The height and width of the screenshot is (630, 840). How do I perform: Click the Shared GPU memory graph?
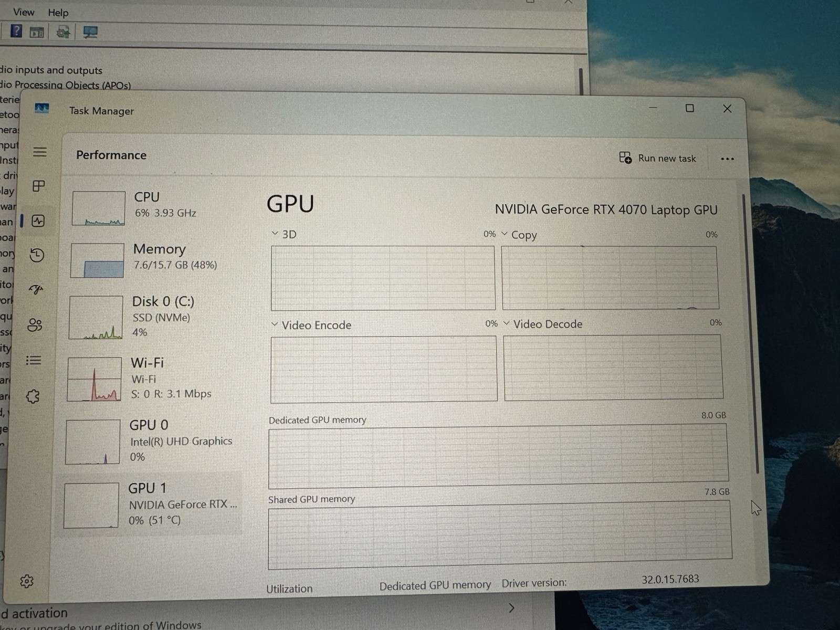point(500,534)
